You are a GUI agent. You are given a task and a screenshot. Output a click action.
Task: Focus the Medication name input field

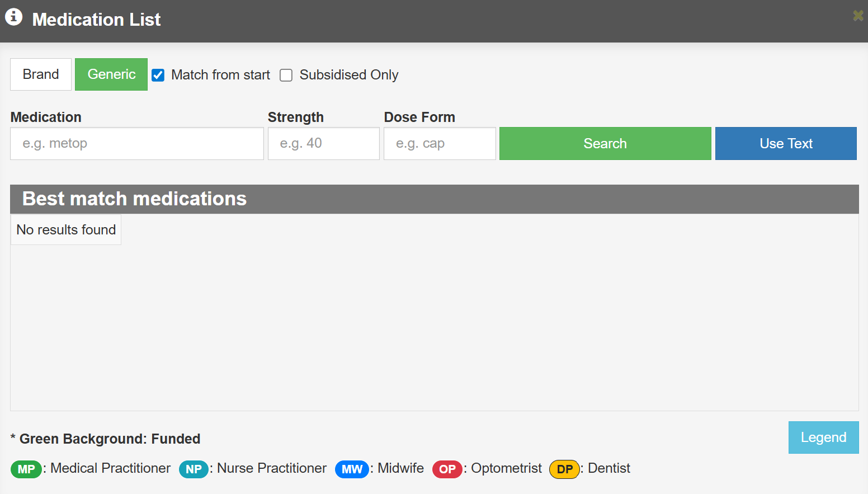[x=137, y=144]
